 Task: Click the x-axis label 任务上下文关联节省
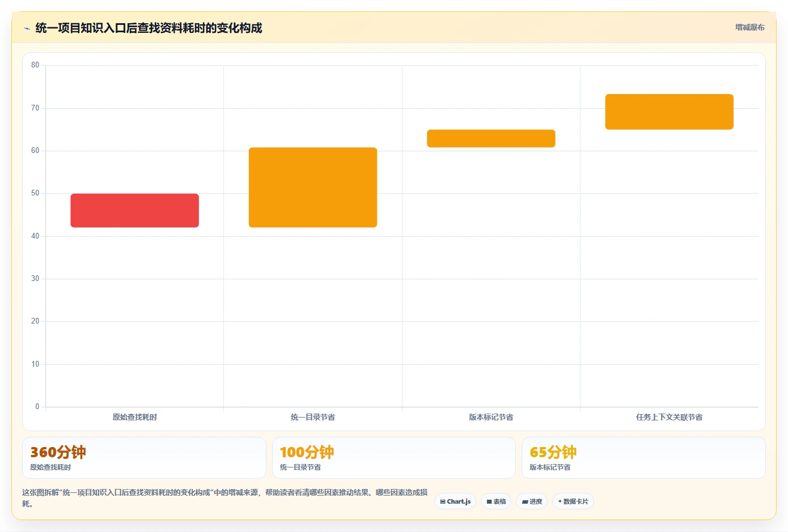670,417
